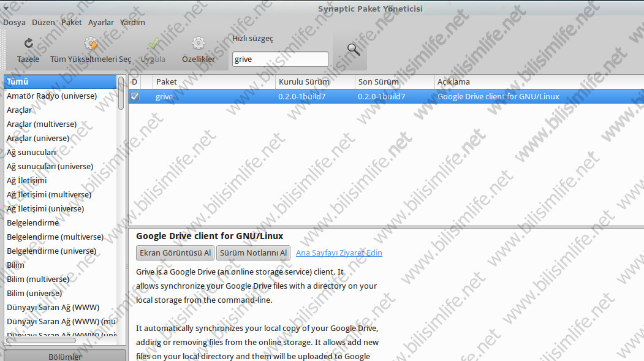The height and width of the screenshot is (361, 644).
Task: Click the Ekran Görüntüsü Al button
Action: [175, 253]
